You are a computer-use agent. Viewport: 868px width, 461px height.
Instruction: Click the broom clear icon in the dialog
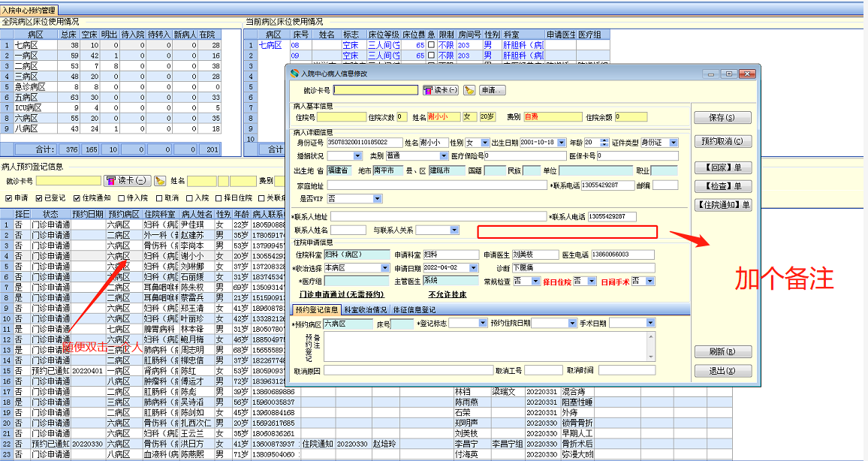(x=469, y=90)
